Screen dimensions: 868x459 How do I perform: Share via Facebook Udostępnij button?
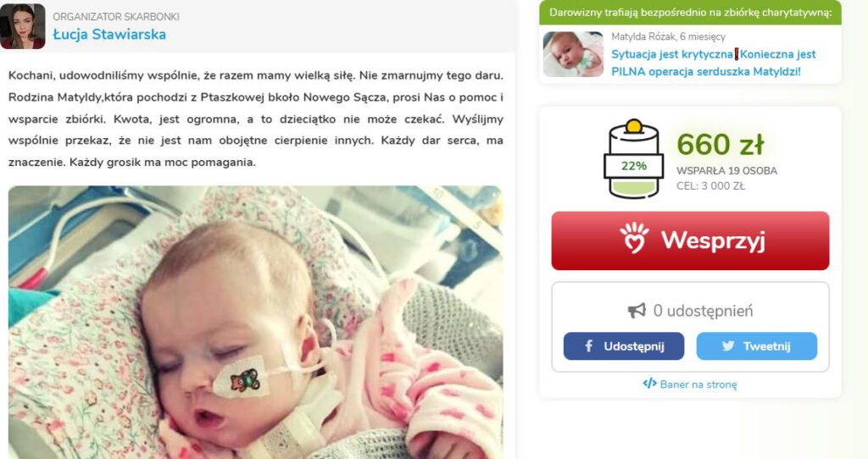624,346
